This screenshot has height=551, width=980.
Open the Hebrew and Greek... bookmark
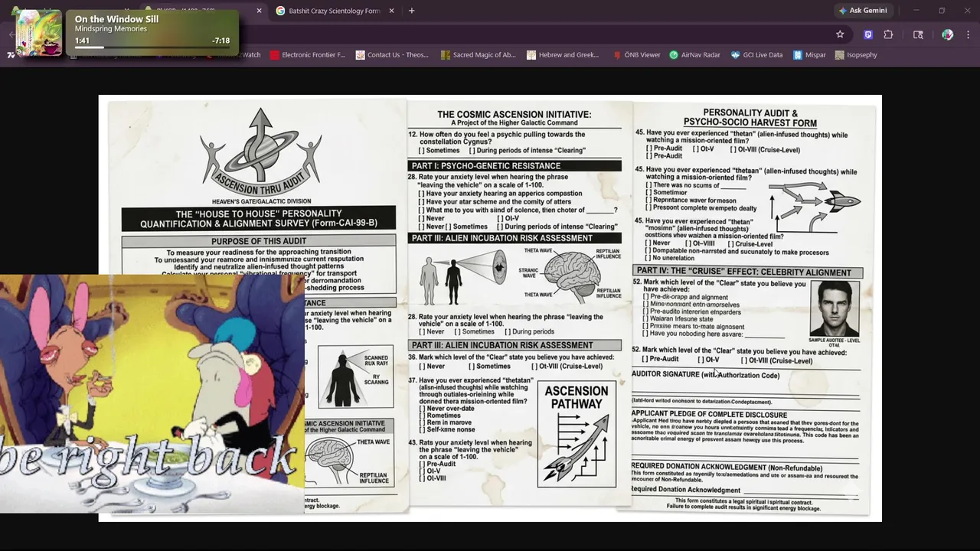(563, 55)
